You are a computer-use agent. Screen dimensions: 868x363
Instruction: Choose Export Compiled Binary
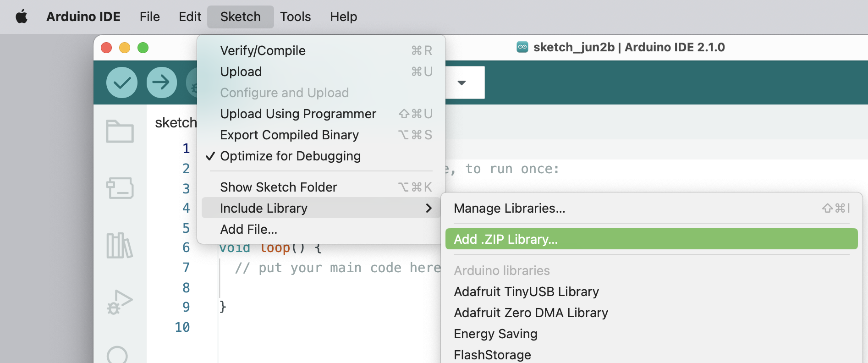(321, 135)
